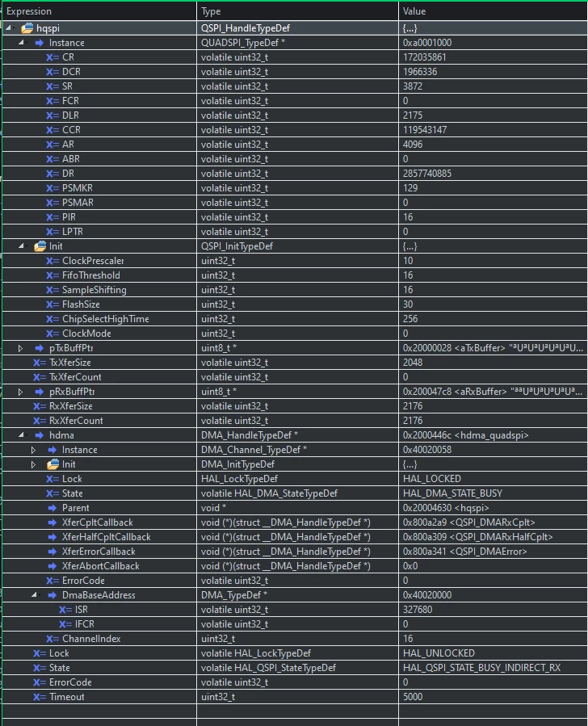Click the DLR variable icon
Viewport: 588px width, 726px height.
[52, 115]
